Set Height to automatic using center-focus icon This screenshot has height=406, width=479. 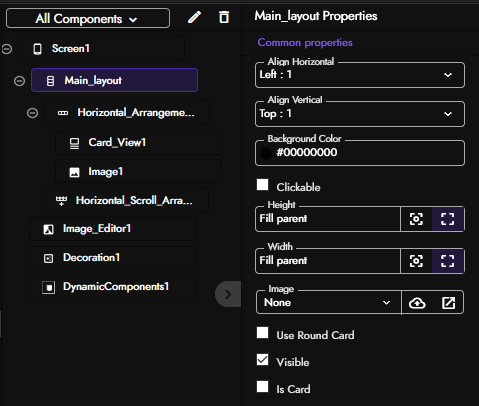point(416,219)
